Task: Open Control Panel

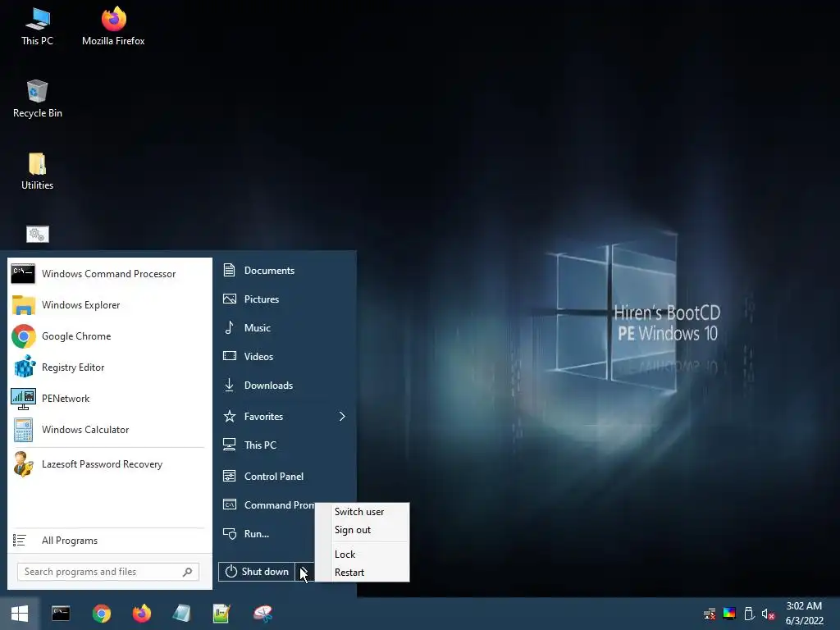Action: [285, 477]
